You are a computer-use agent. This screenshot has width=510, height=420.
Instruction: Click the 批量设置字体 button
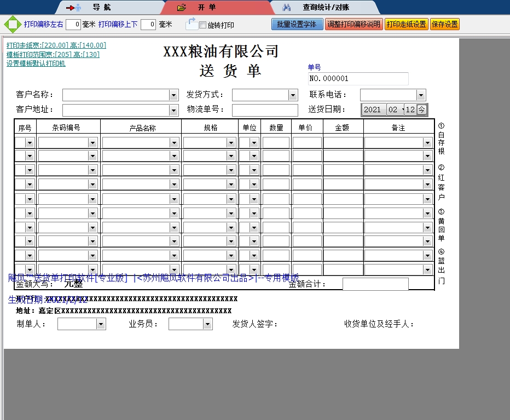(x=297, y=24)
